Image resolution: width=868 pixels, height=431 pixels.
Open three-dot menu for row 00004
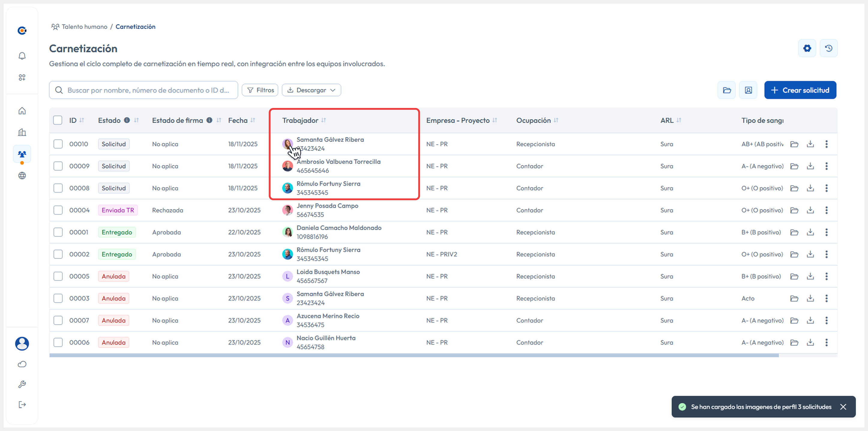pos(826,210)
